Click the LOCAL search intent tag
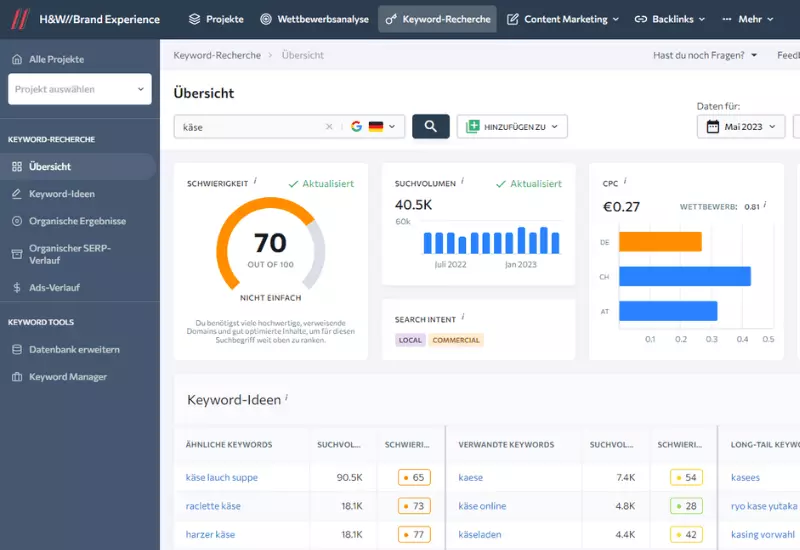 pyautogui.click(x=410, y=340)
